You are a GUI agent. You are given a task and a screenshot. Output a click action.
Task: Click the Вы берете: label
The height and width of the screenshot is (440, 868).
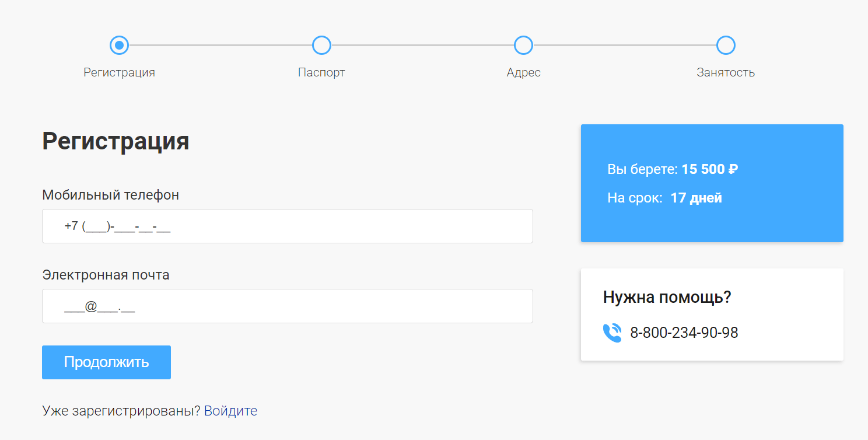point(642,169)
